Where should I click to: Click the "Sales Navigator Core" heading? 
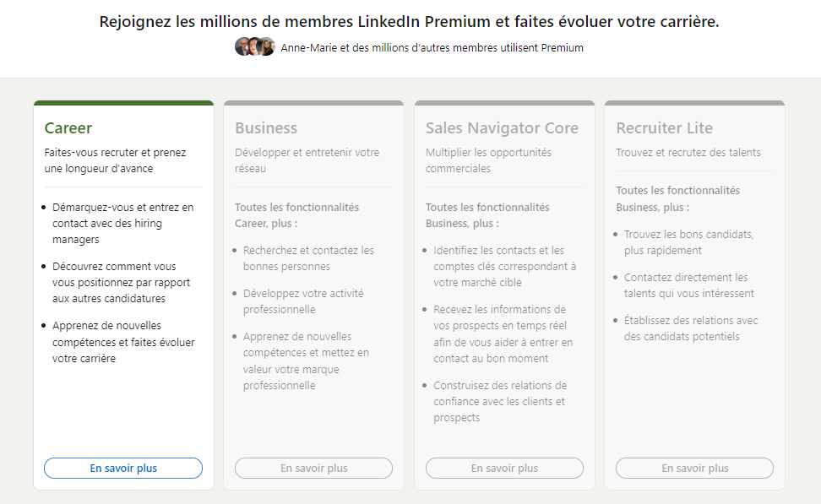click(x=502, y=127)
